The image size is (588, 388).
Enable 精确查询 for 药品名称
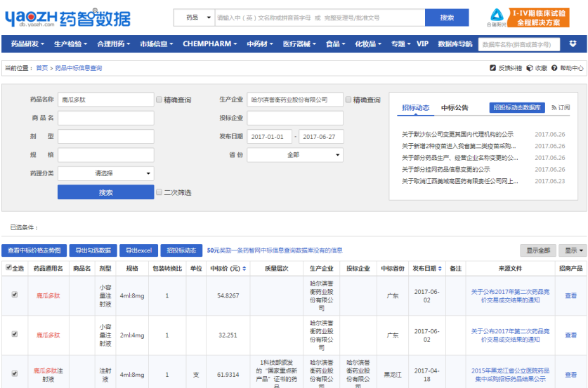click(x=159, y=99)
